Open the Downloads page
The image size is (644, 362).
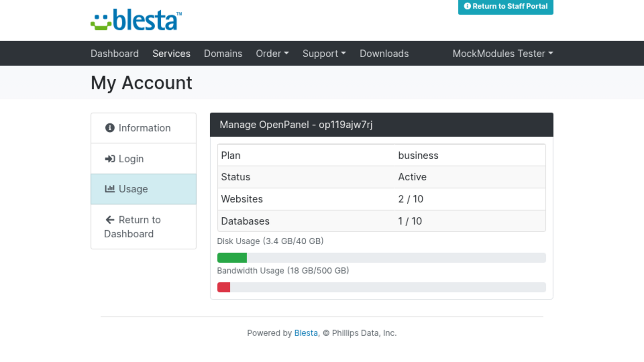coord(384,53)
